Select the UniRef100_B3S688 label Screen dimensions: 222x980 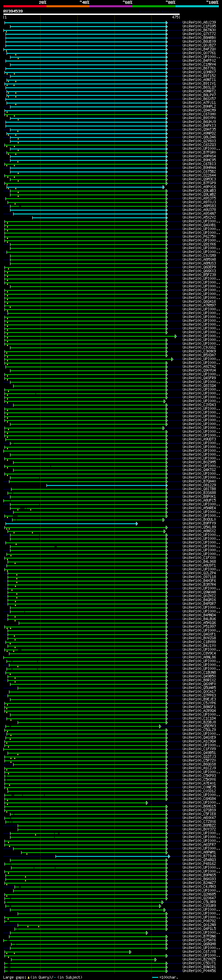[x=199, y=493]
